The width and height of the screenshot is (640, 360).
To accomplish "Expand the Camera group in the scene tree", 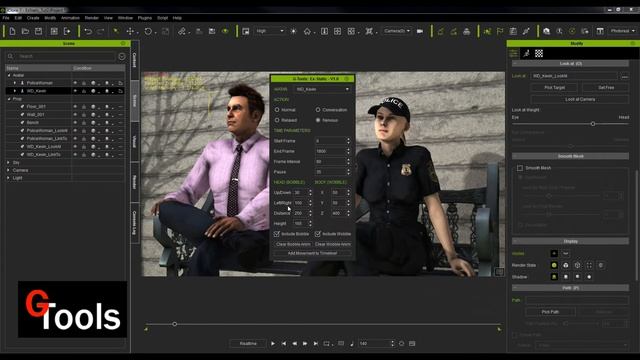I will click(9, 170).
